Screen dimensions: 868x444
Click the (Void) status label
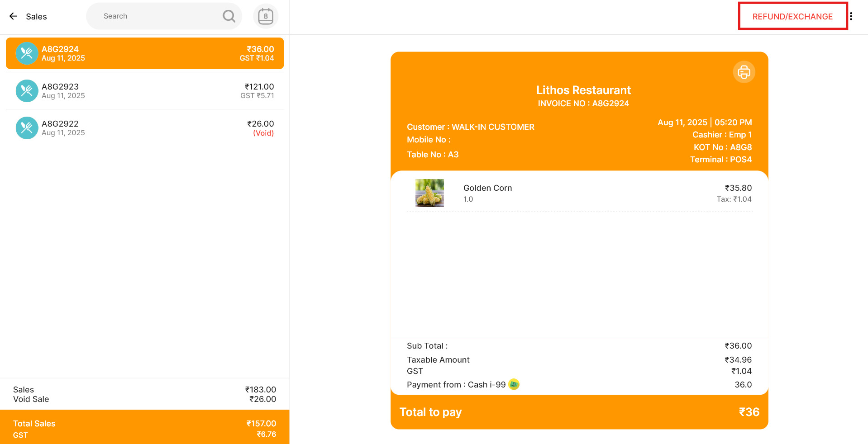point(263,133)
